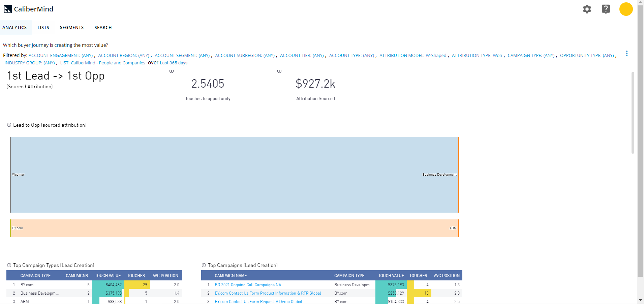This screenshot has width=644, height=304.
Task: Open the Lists tab
Action: (x=43, y=28)
